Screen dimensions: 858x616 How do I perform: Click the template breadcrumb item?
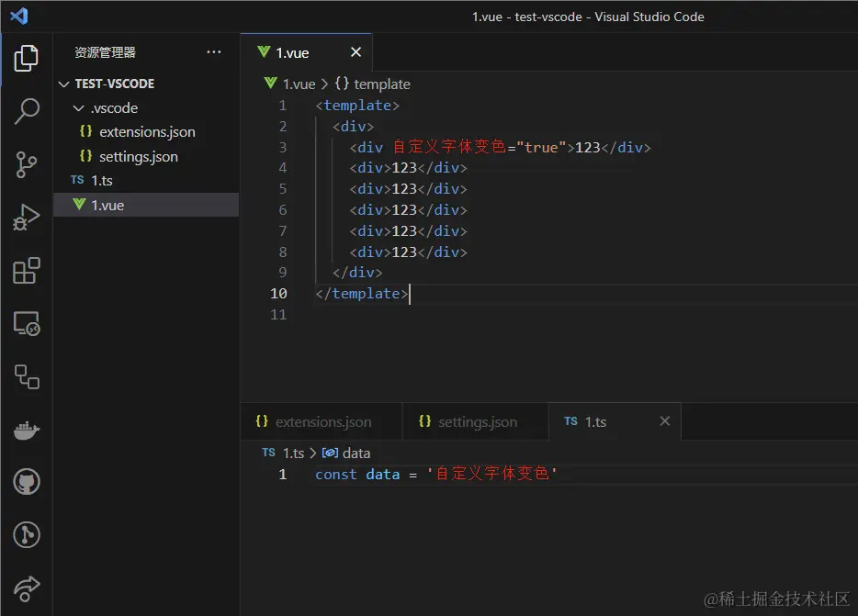click(381, 84)
